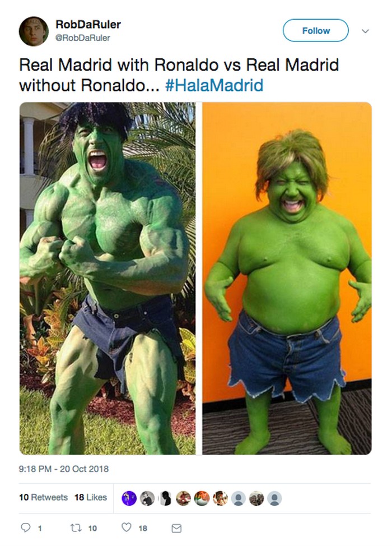
Task: Open the muscular Hulk photo
Action: pos(108,278)
